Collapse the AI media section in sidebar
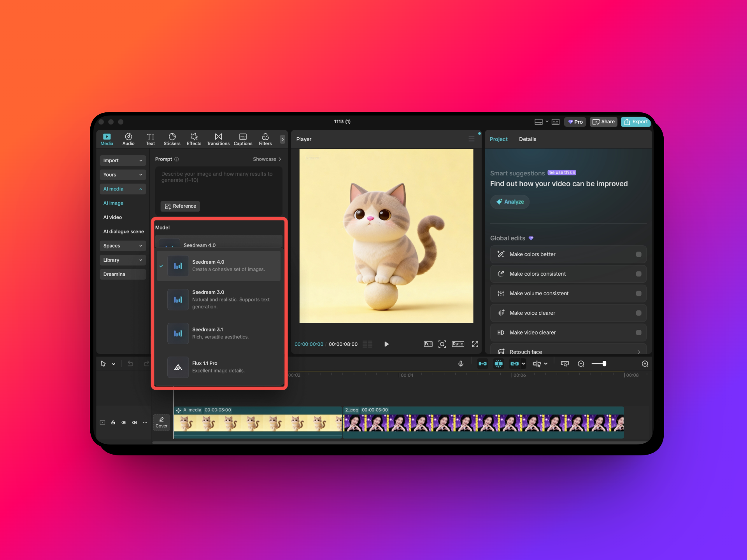747x560 pixels. pos(140,189)
